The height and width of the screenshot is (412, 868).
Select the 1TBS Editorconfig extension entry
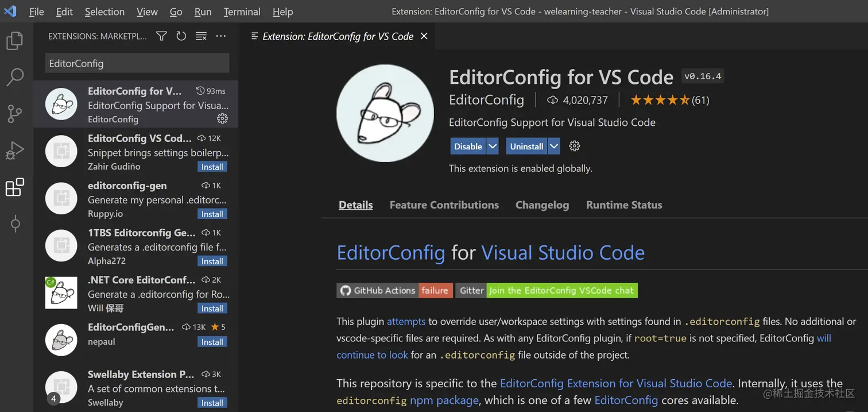[x=136, y=245]
